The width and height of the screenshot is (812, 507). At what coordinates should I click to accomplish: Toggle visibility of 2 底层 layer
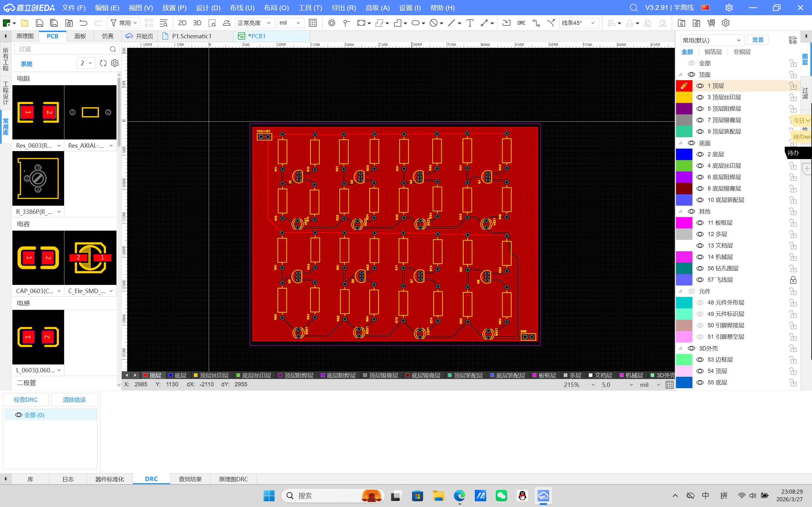(700, 154)
